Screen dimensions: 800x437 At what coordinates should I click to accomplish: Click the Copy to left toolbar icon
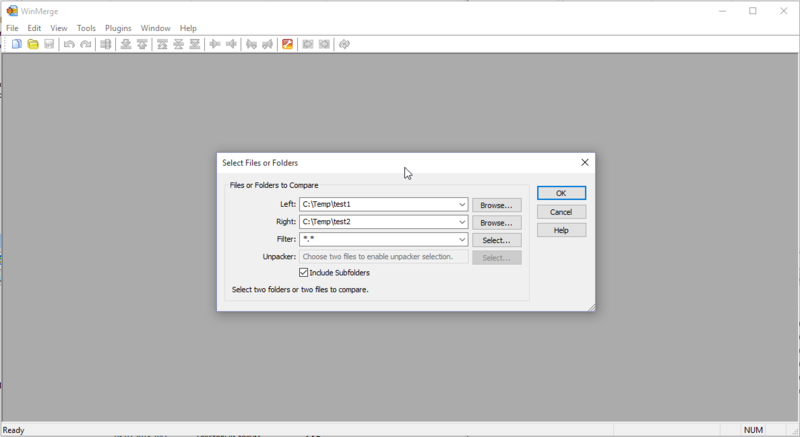coord(231,44)
